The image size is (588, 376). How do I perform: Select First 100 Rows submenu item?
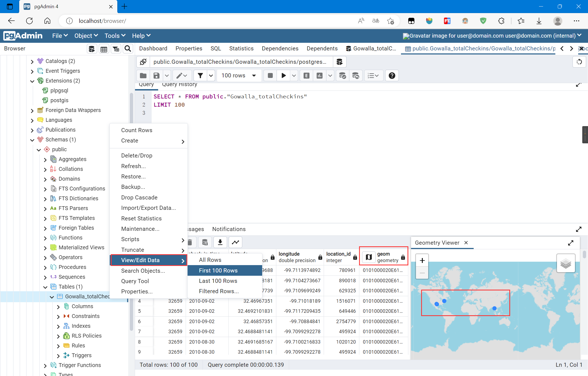point(225,271)
